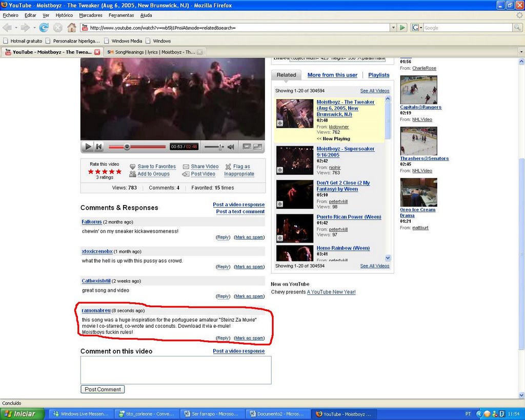The image size is (525, 420).
Task: Click the Share Video envelope icon
Action: pos(186,167)
